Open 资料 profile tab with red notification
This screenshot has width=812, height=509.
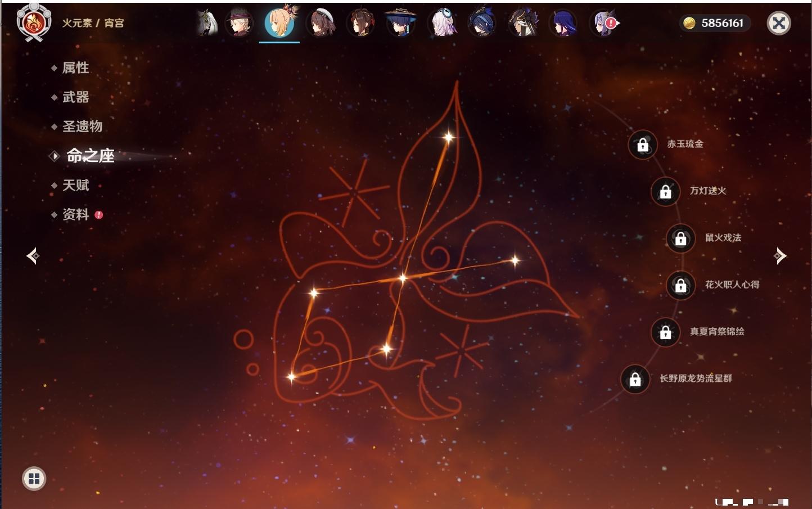(x=75, y=214)
